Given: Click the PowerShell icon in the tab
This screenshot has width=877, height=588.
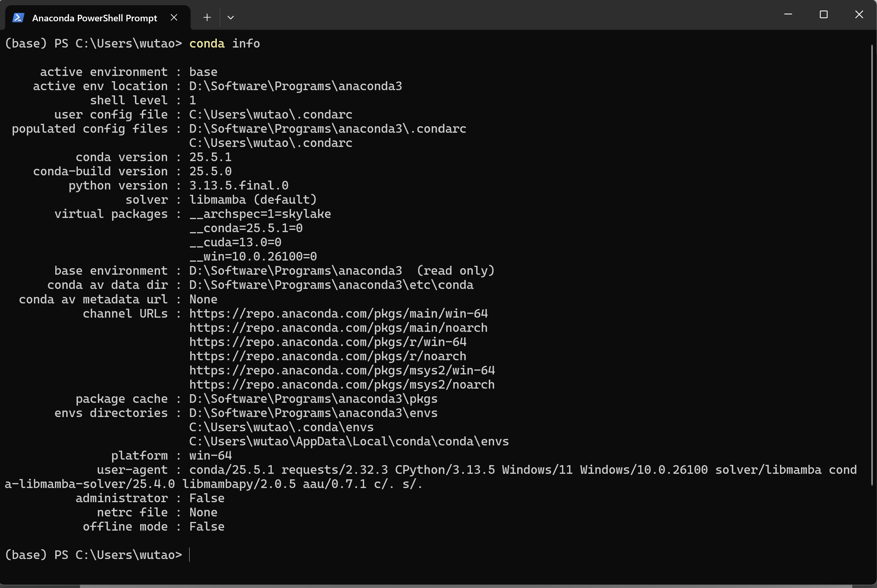Looking at the screenshot, I should [19, 18].
